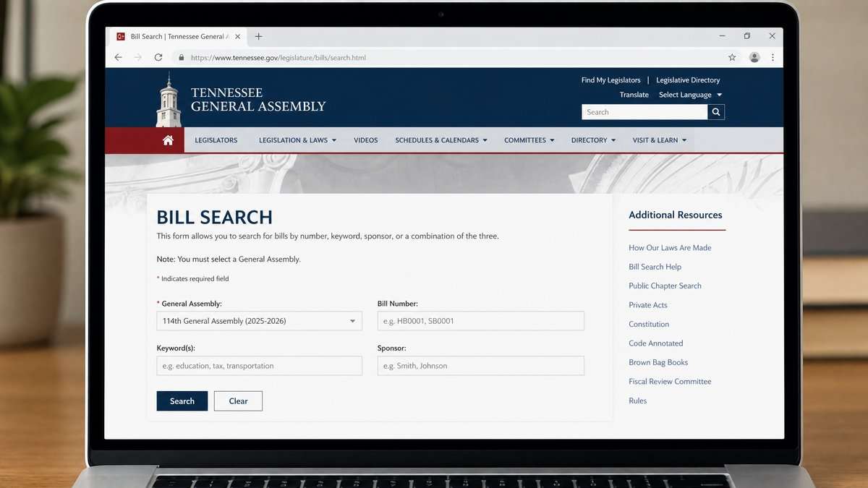Screen dimensions: 868x488
Task: Focus the site Search box in header
Action: click(644, 112)
